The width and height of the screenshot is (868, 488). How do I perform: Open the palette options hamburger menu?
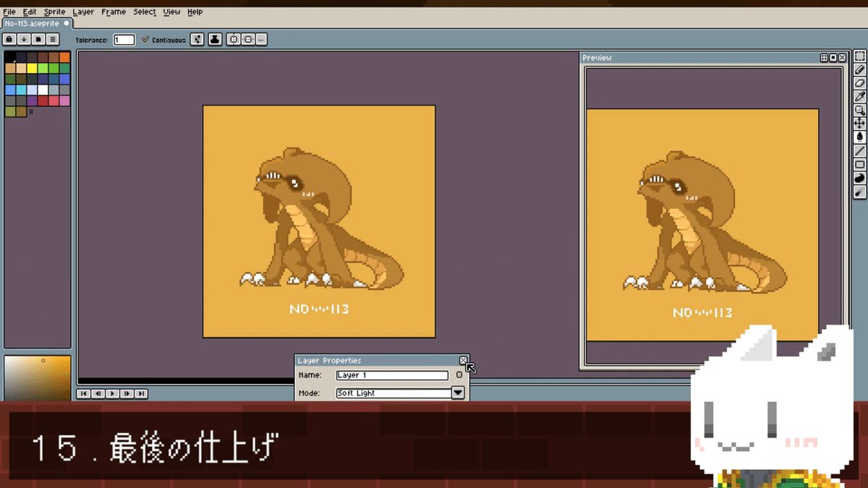click(53, 40)
